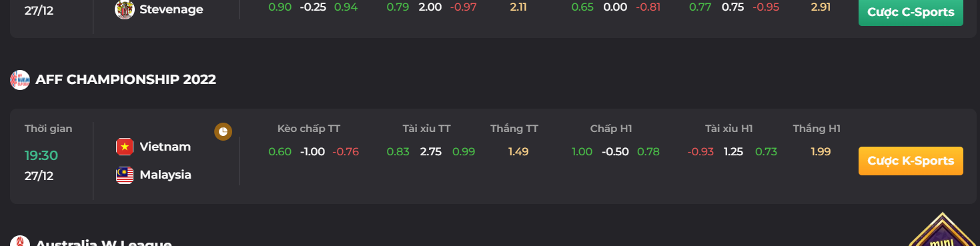Image resolution: width=980 pixels, height=246 pixels.
Task: Pick -0.76 full-time handicap odds
Action: click(x=346, y=151)
